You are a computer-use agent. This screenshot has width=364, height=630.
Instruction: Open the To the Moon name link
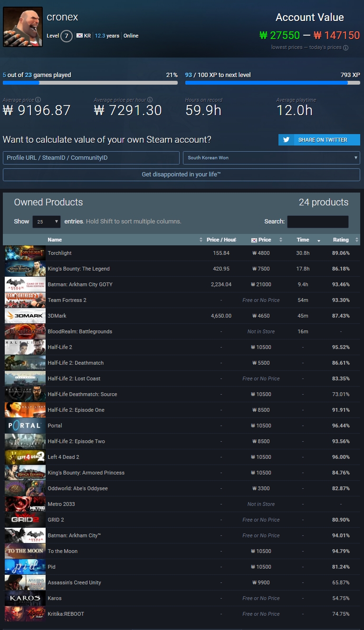[63, 551]
